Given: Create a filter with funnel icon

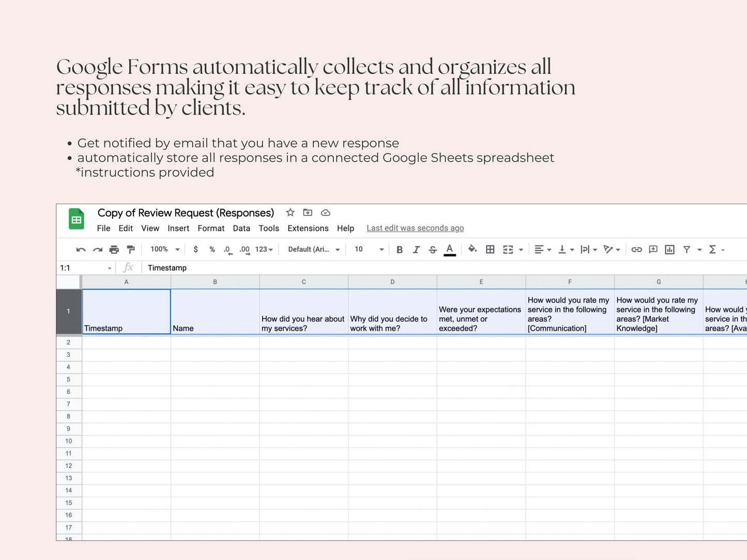Looking at the screenshot, I should coord(687,250).
